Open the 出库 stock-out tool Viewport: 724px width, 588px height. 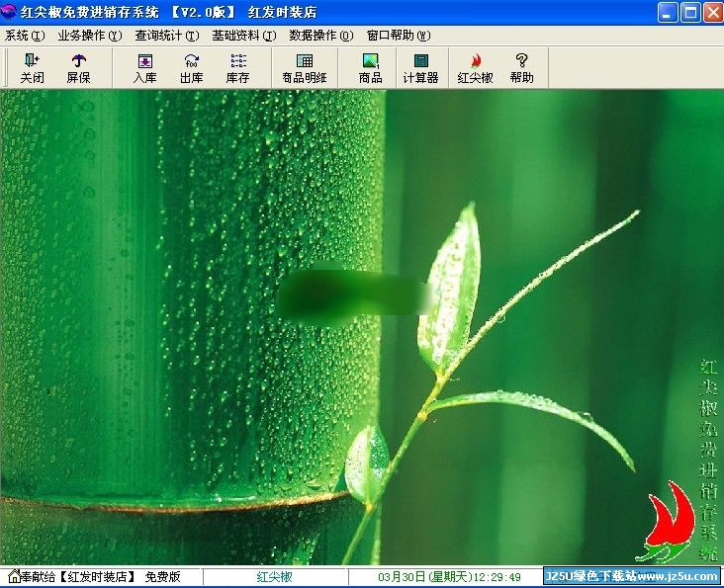pos(191,67)
